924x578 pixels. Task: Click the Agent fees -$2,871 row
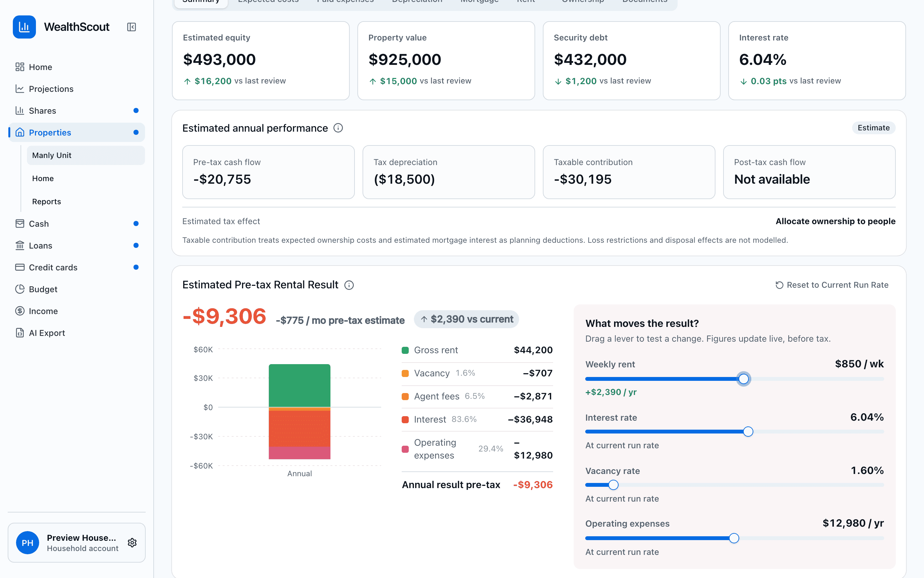point(477,397)
